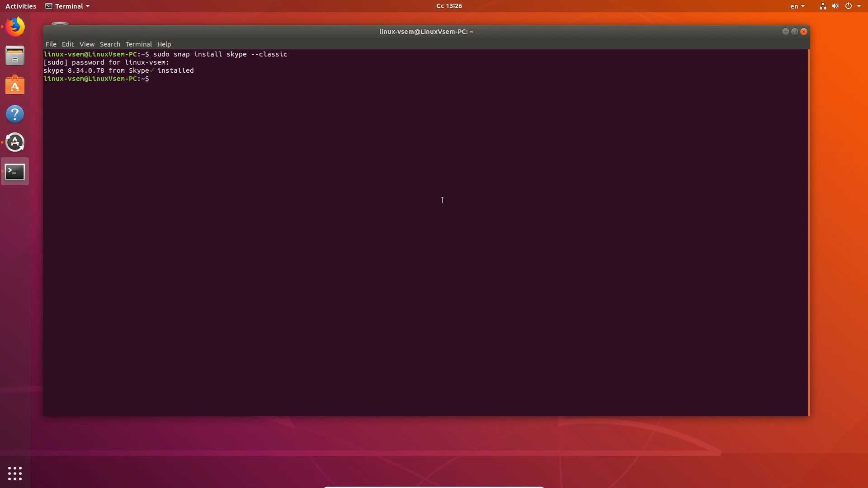Open Firefox from the dock
The height and width of the screenshot is (488, 868).
pos(15,27)
